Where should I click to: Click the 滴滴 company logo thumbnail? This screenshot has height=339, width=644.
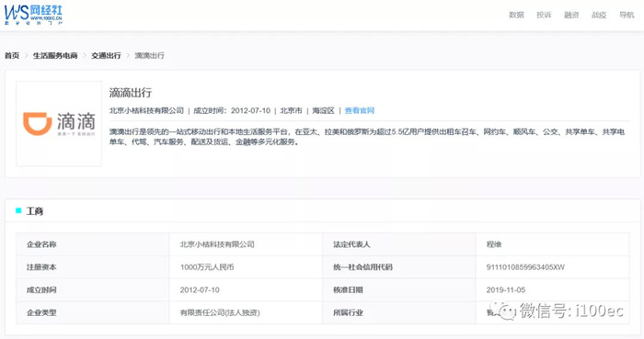pos(59,123)
